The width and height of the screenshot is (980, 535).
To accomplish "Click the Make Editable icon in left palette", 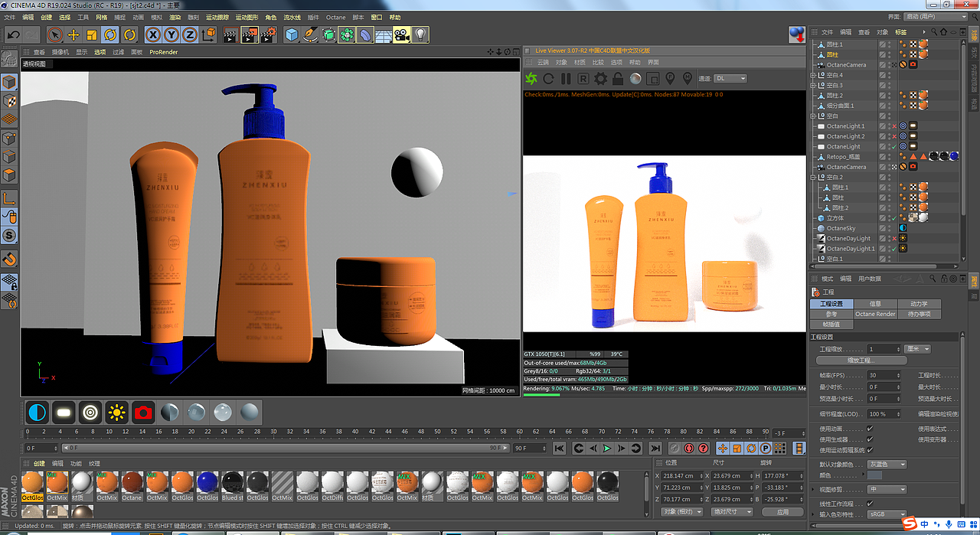I will 9,60.
